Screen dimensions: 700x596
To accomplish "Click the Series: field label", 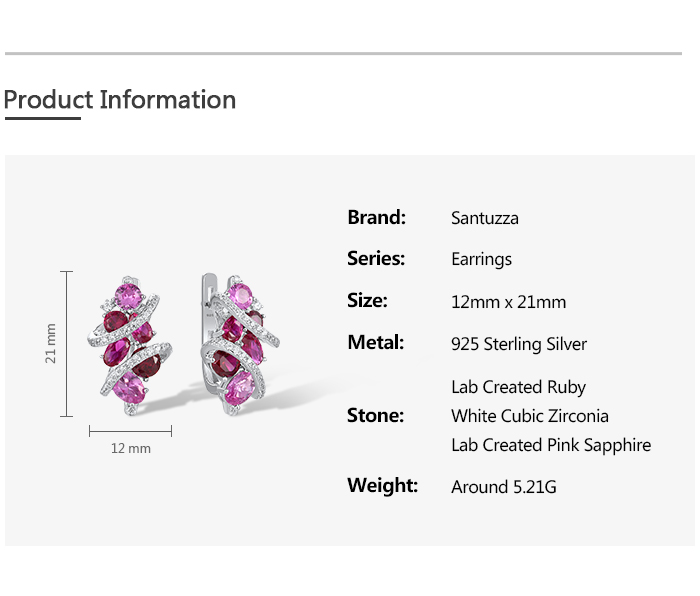I will coord(376,259).
